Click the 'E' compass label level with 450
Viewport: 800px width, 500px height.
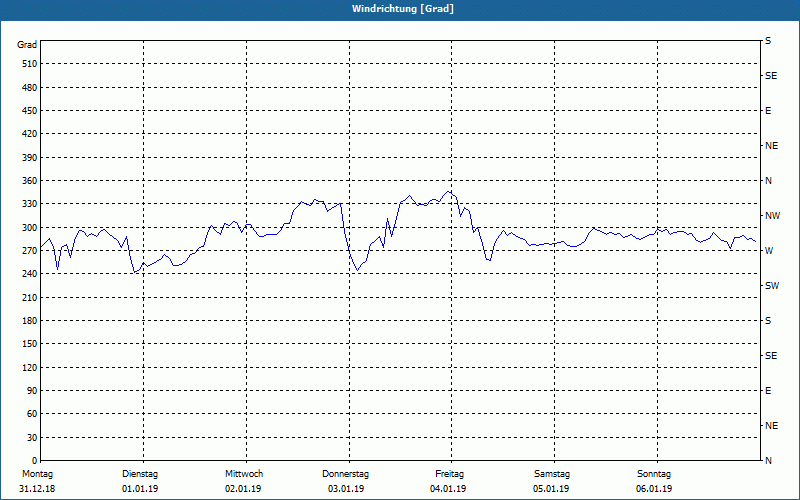click(x=768, y=111)
